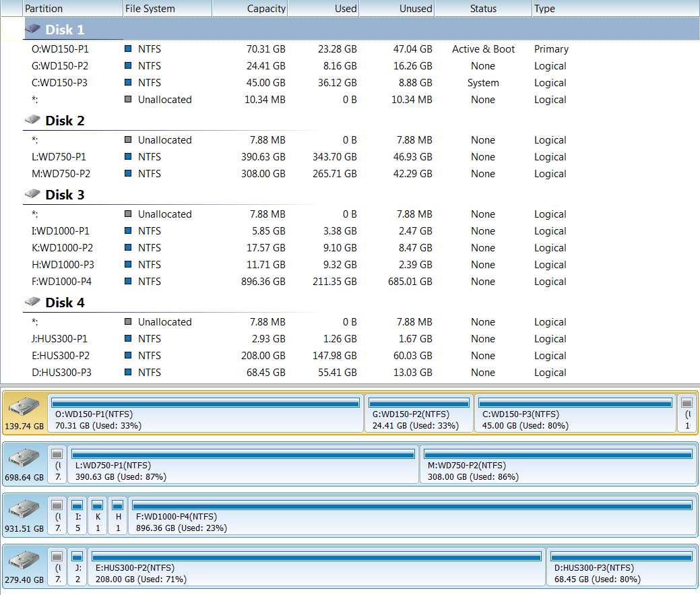Screen dimensions: 700x595
Task: Select the 931.51 GB disk icon in the map
Action: 24,509
